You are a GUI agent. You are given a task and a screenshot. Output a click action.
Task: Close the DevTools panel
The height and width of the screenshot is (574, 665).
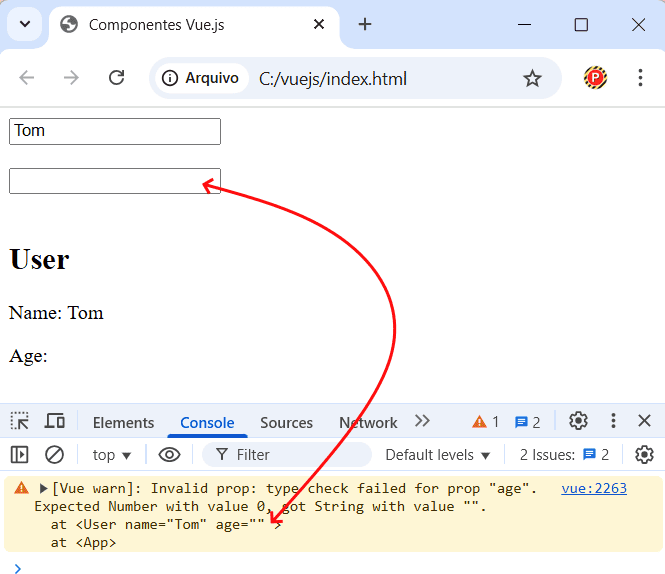645,421
